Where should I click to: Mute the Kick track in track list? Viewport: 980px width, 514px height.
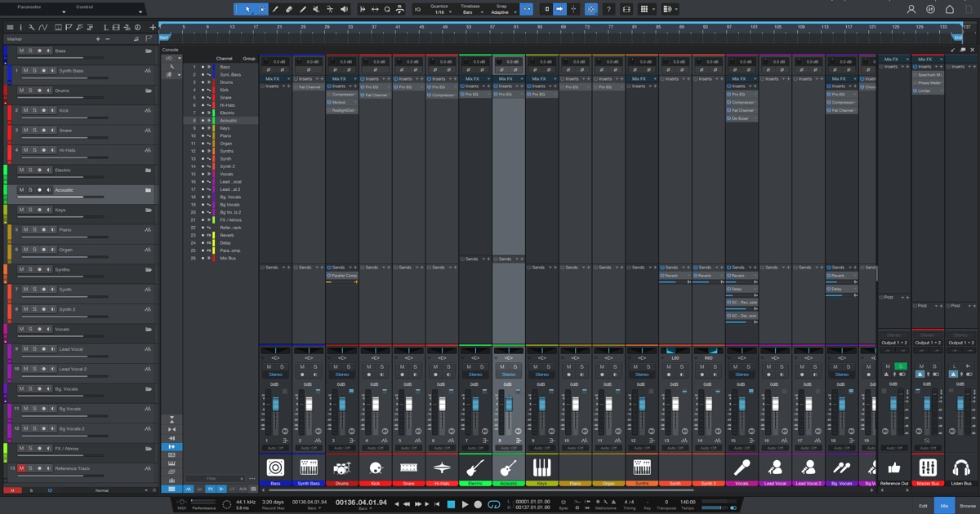click(x=24, y=110)
